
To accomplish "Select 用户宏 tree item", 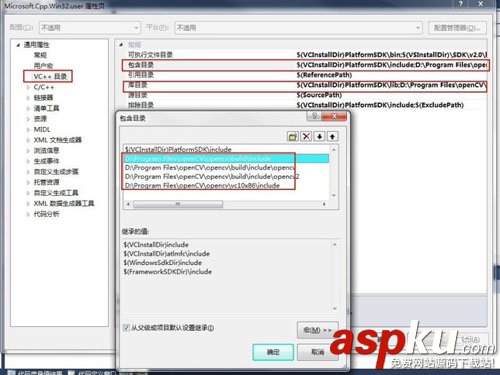I will (x=43, y=66).
